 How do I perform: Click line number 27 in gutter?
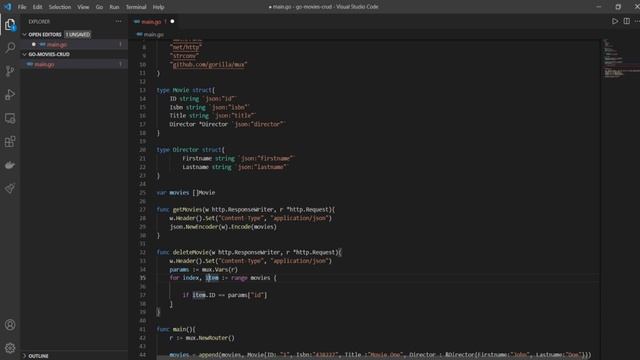click(x=142, y=210)
